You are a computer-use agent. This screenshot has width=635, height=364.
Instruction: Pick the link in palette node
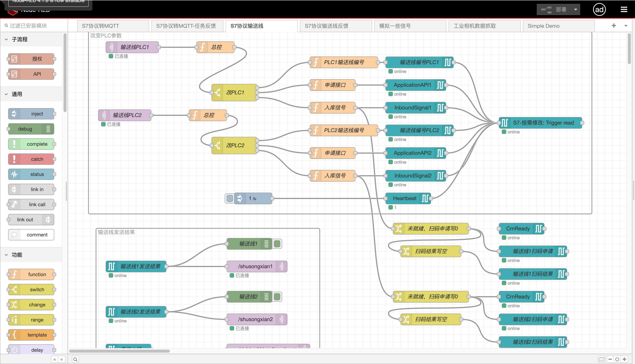[31, 190]
